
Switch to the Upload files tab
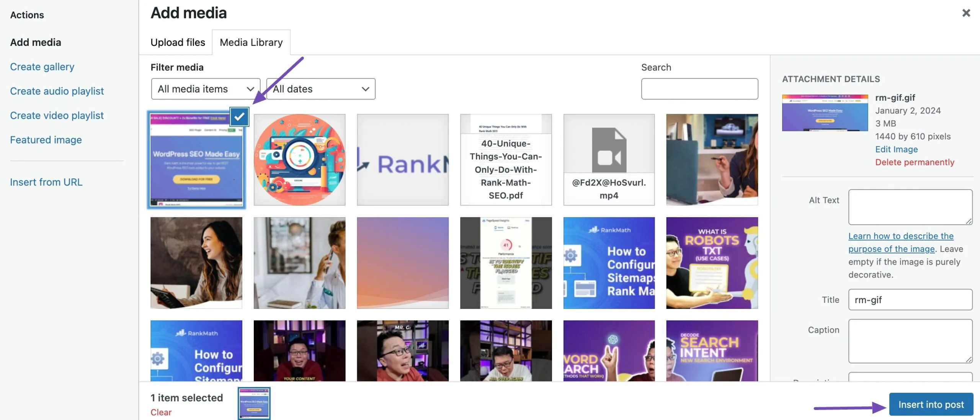point(178,42)
